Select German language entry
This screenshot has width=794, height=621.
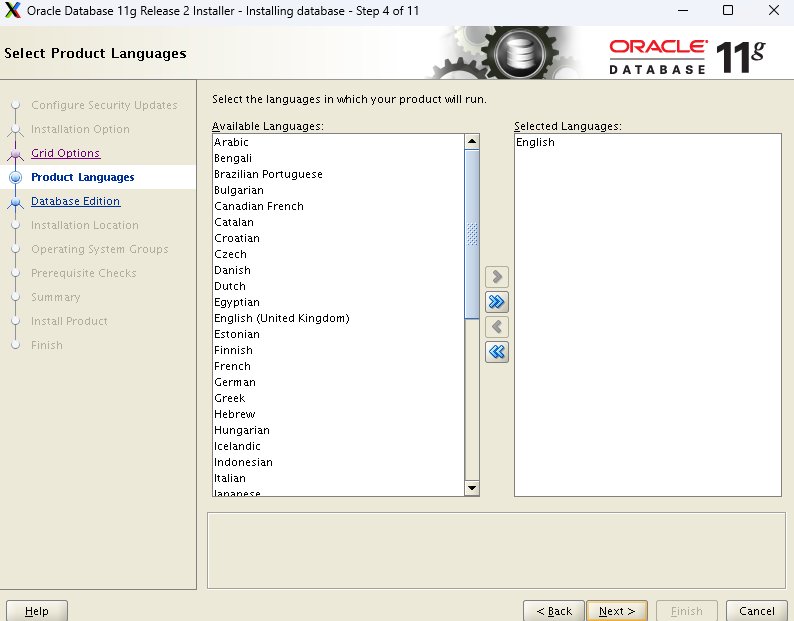coord(338,382)
